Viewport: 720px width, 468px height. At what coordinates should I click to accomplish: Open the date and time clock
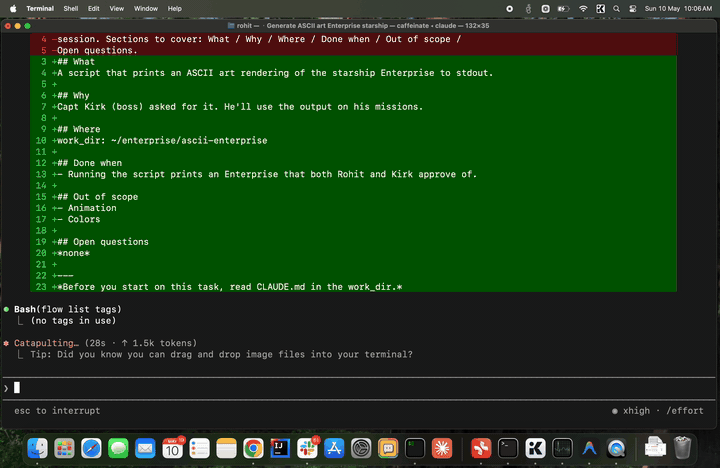click(678, 8)
